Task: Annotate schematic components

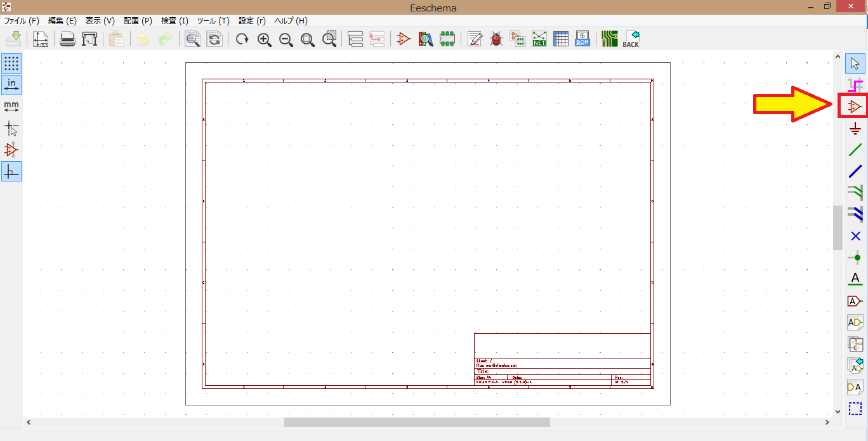Action: [x=475, y=39]
